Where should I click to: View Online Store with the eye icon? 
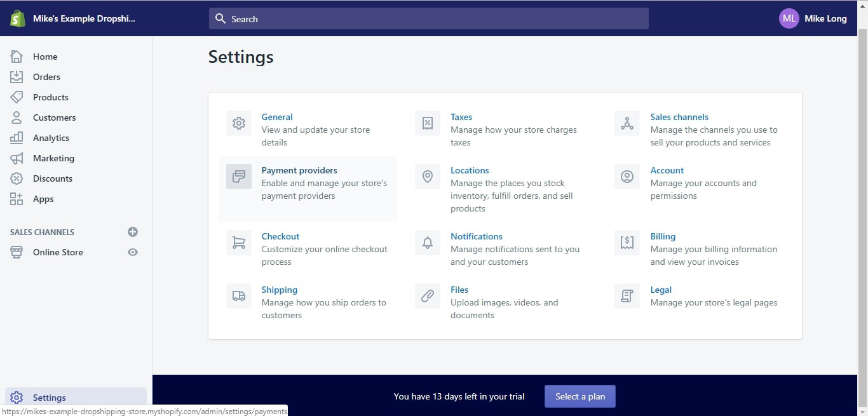(133, 252)
